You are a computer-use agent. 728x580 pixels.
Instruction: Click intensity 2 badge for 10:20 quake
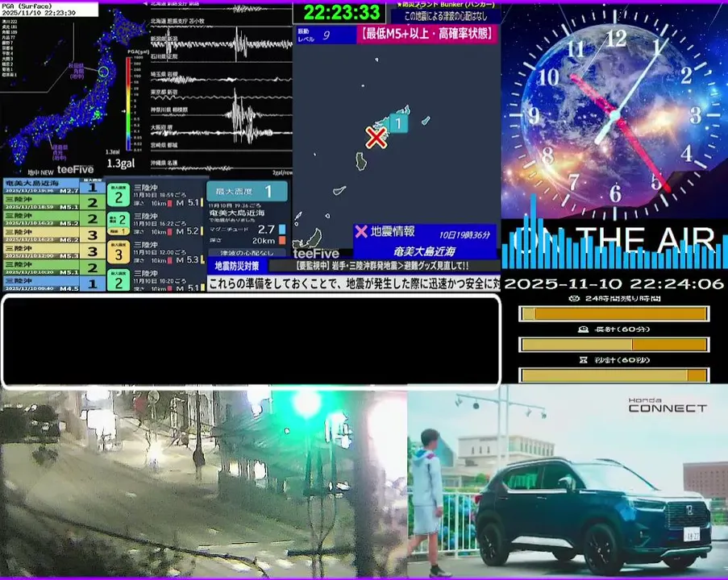(x=119, y=280)
